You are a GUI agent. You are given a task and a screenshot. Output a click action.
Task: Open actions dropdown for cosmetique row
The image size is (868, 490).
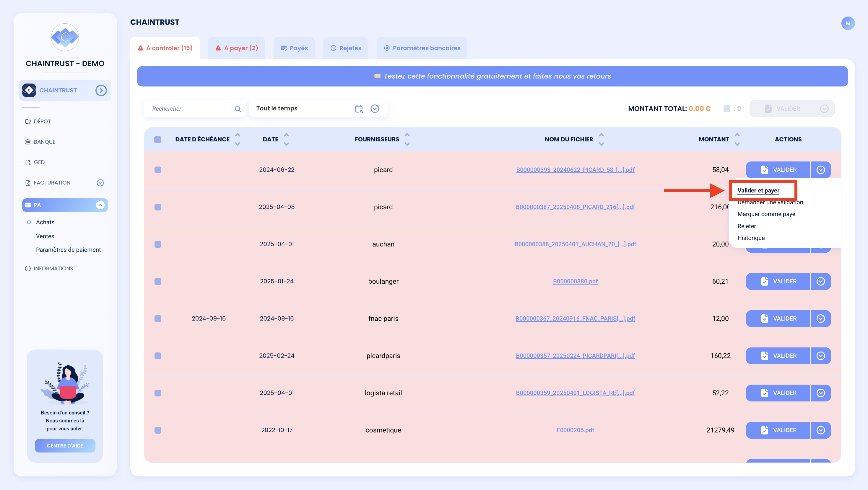click(x=820, y=430)
